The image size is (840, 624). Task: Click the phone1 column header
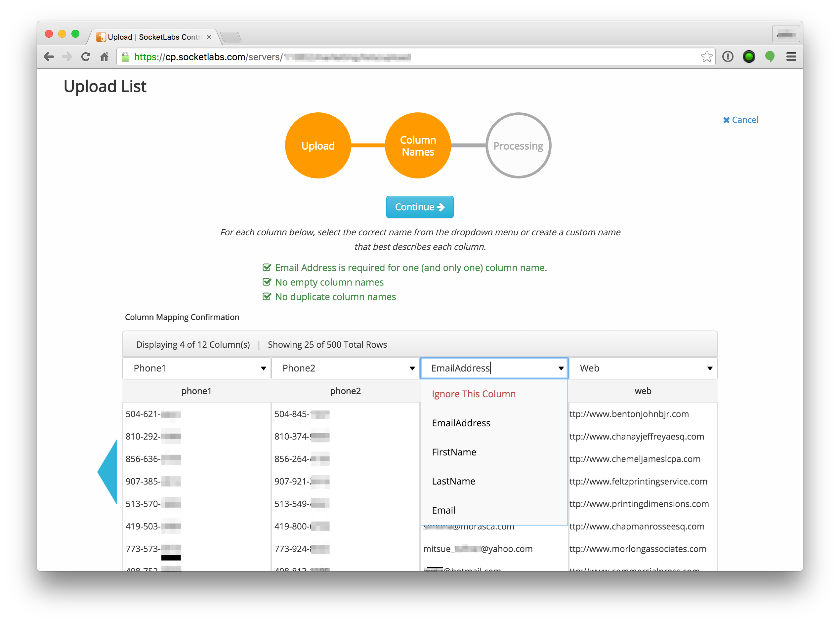196,391
